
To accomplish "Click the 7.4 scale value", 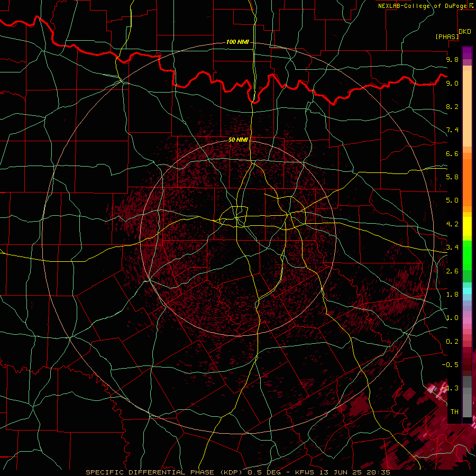I will [452, 130].
